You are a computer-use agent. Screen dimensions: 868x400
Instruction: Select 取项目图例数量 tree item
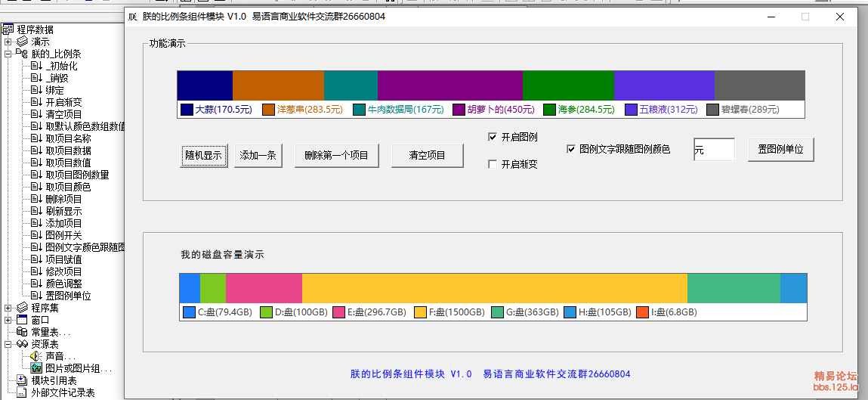78,175
